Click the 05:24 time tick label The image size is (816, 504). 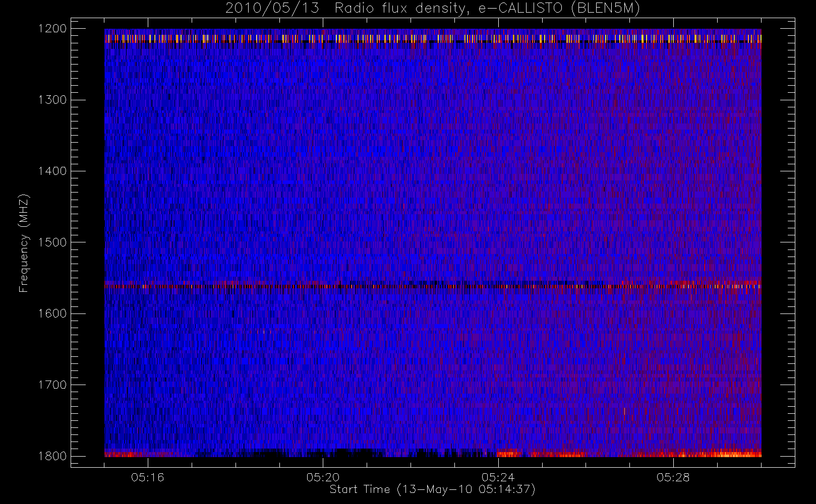[x=498, y=477]
